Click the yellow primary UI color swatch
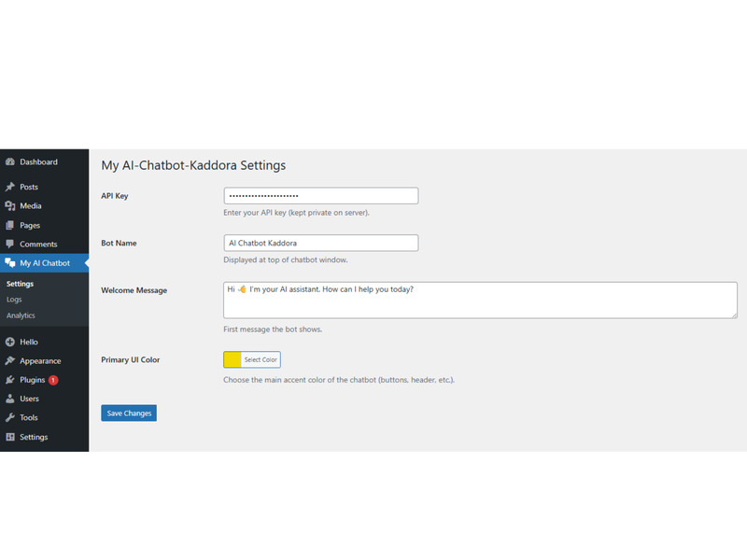Viewport: 747px width, 560px height. (x=233, y=359)
